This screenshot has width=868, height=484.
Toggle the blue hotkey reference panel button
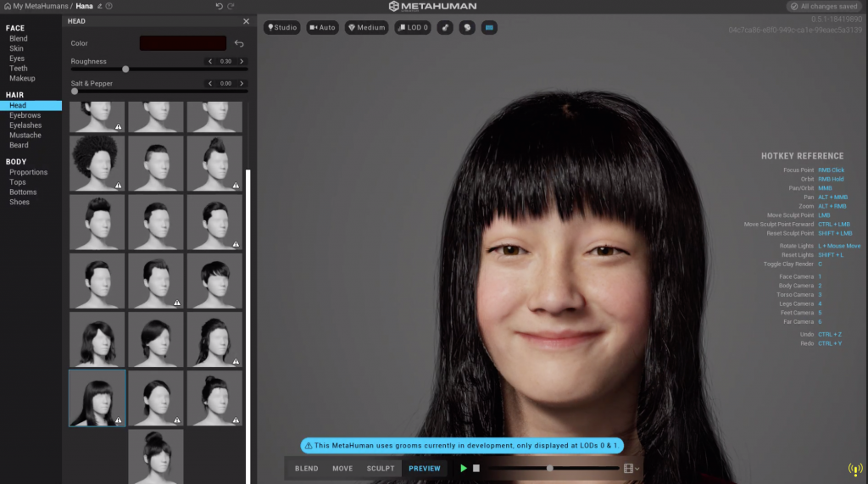tap(489, 27)
